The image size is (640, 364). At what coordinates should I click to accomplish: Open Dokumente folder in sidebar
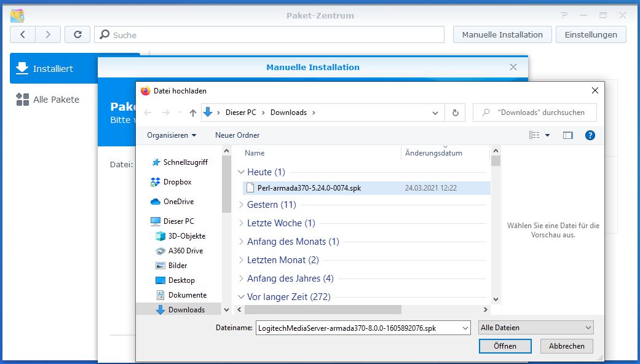[181, 295]
